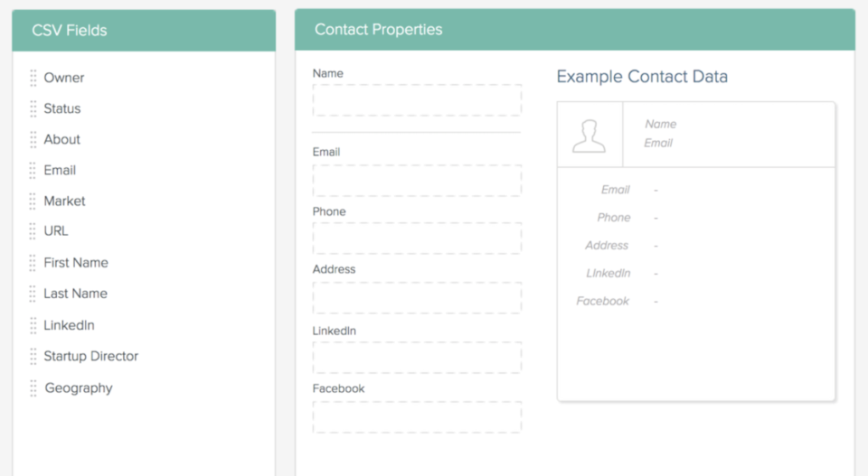Click the drag handle beside Geography
This screenshot has width=868, height=476.
33,388
